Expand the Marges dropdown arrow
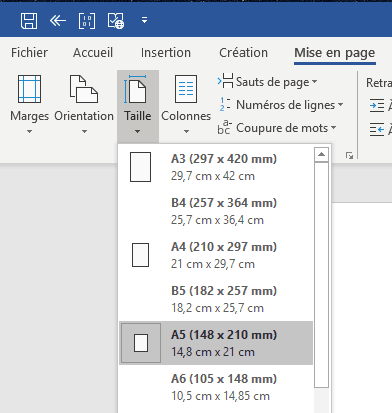 [29, 132]
